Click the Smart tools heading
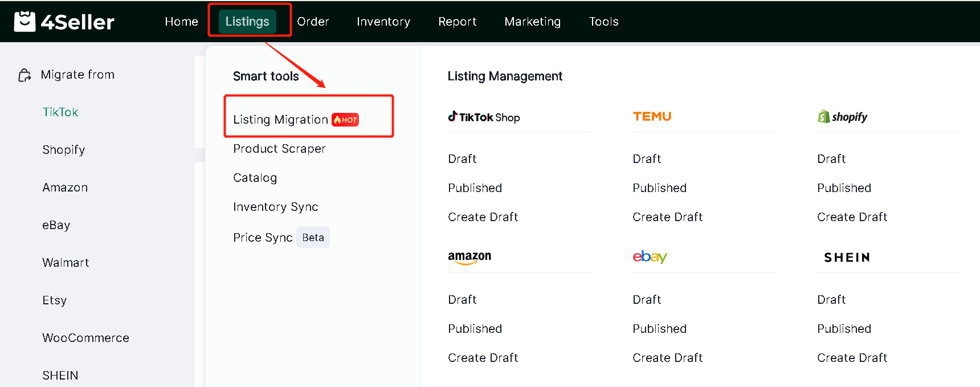This screenshot has height=387, width=980. (266, 76)
